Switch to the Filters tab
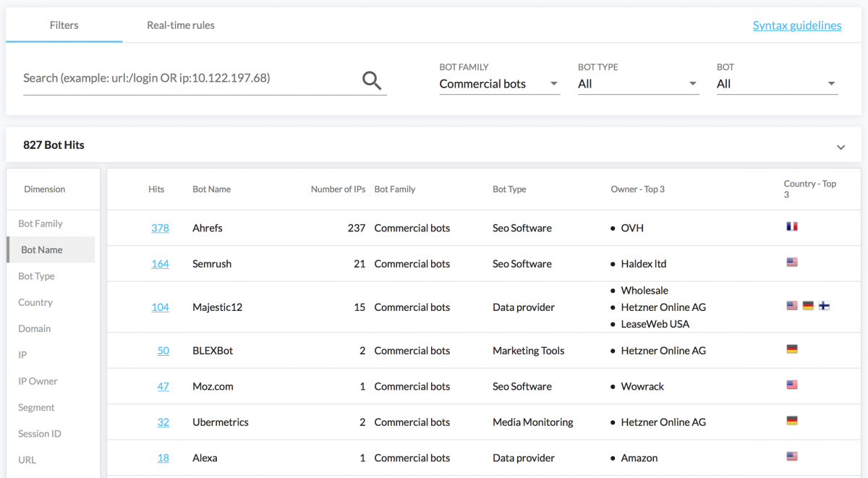868x478 pixels. coord(64,25)
